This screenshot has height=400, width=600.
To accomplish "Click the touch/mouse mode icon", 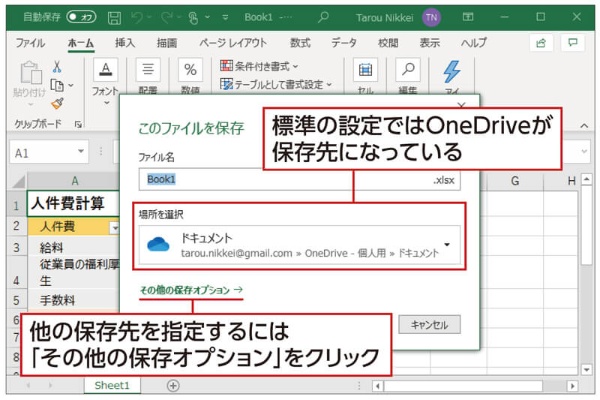I will pyautogui.click(x=193, y=18).
